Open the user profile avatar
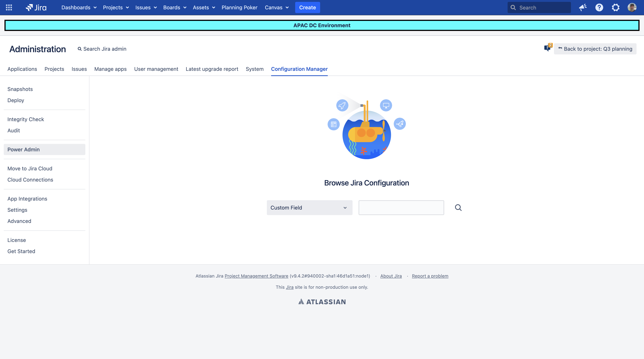Screen dimensions: 644x359 coord(632,7)
